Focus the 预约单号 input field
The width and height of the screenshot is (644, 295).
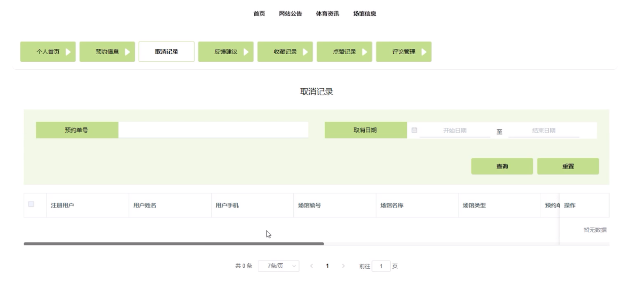(213, 130)
